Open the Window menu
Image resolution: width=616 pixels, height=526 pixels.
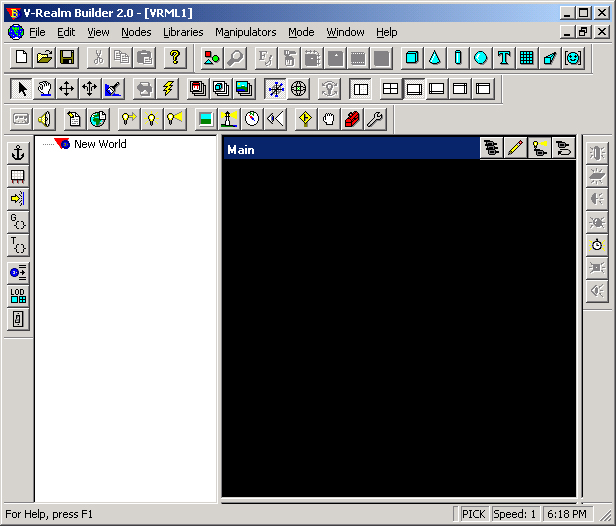[x=345, y=32]
